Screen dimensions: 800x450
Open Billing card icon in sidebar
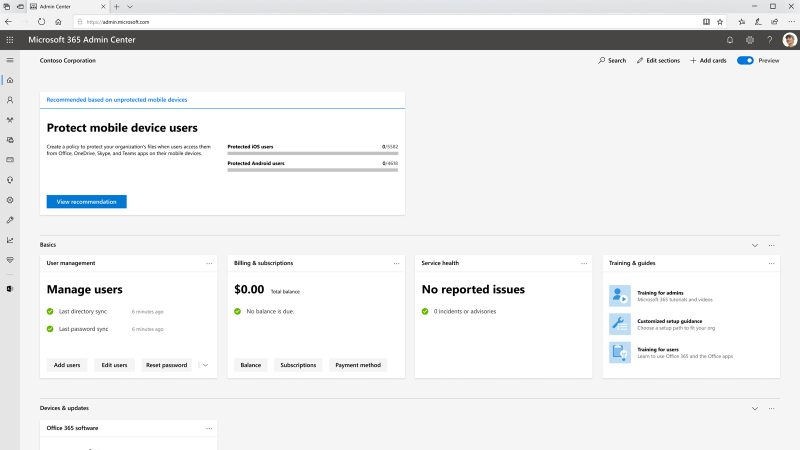pos(10,160)
